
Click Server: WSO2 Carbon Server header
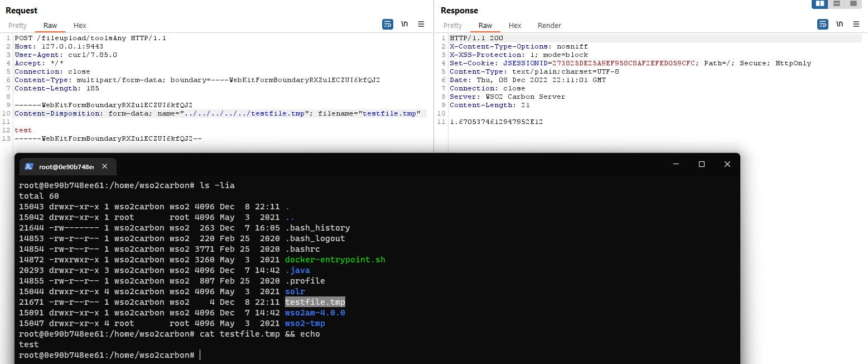click(508, 97)
